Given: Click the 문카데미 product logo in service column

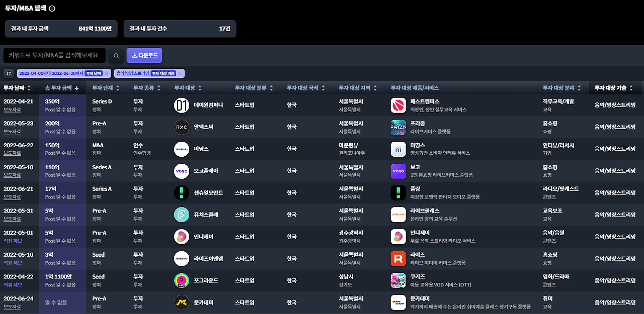Looking at the screenshot, I should pyautogui.click(x=398, y=302).
